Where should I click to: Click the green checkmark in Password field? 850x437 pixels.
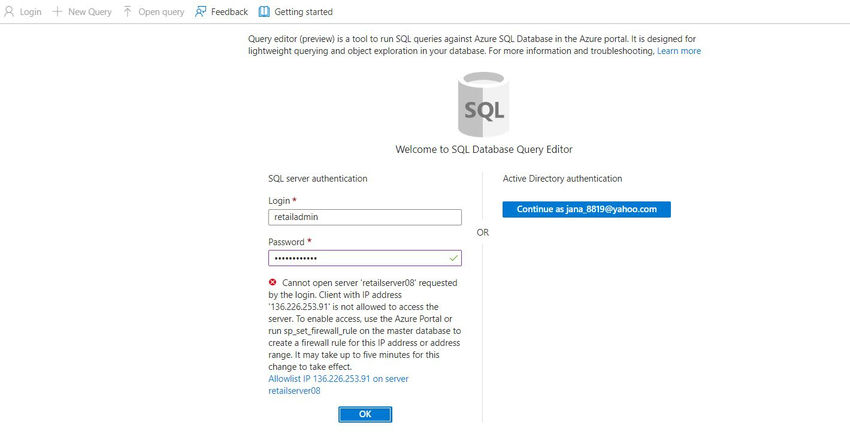pos(454,257)
